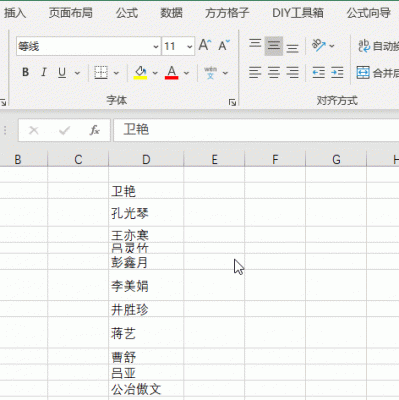Screen dimensions: 399x400
Task: Open fill color dropdown arrow
Action: 155,73
